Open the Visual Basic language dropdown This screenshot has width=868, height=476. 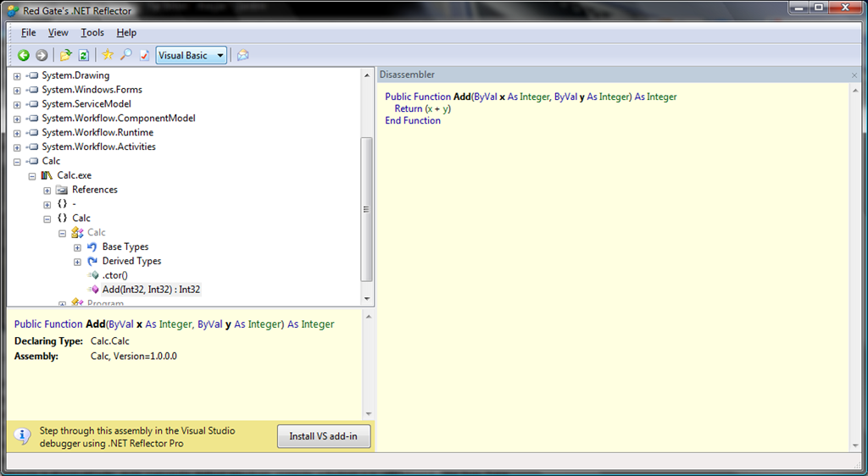point(191,55)
